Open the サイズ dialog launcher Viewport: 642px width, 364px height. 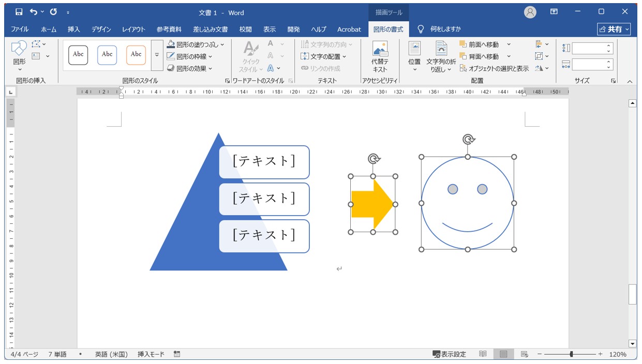614,81
